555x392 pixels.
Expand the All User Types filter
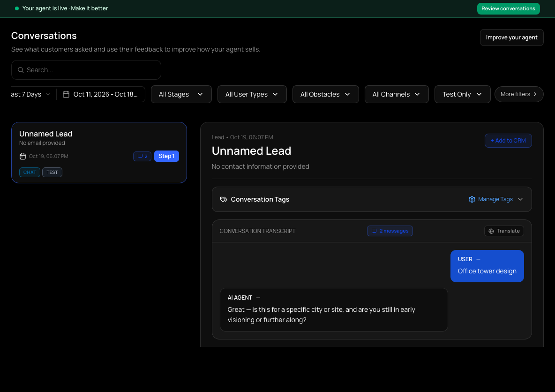click(x=252, y=94)
